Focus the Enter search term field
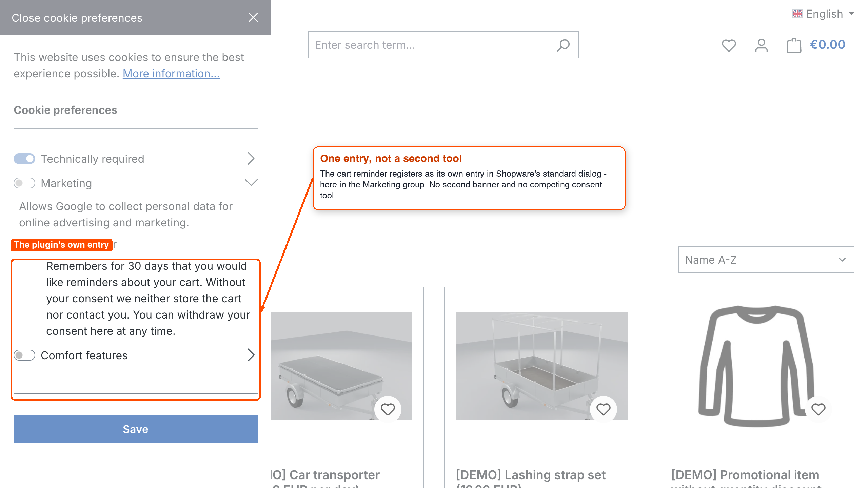Viewport: 868px width, 488px height. point(443,45)
